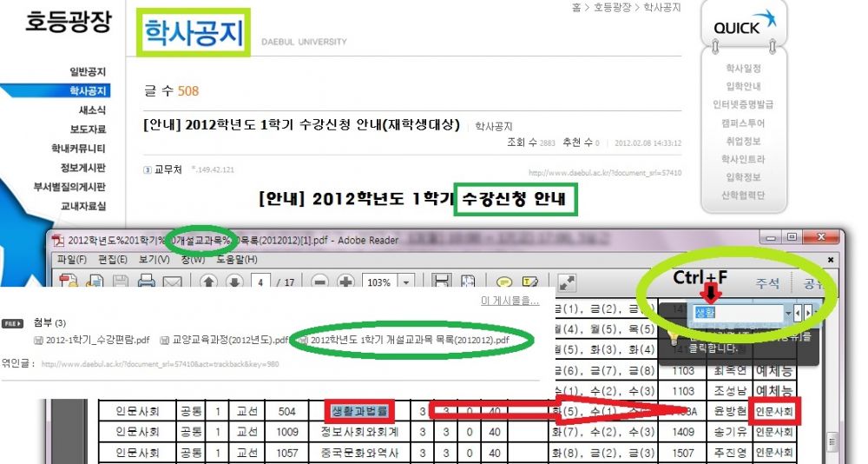Click the fit-width scrolling icon after the zoom box

coord(441,281)
